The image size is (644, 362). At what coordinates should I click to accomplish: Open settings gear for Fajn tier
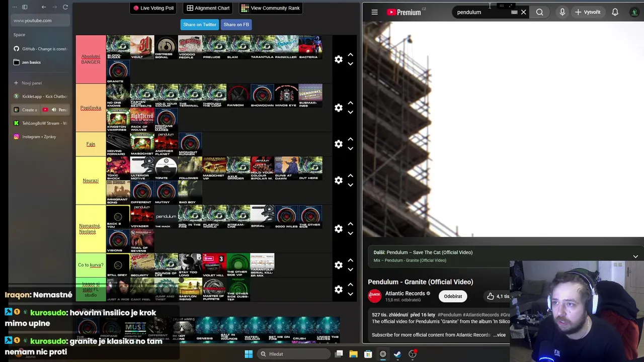(339, 144)
